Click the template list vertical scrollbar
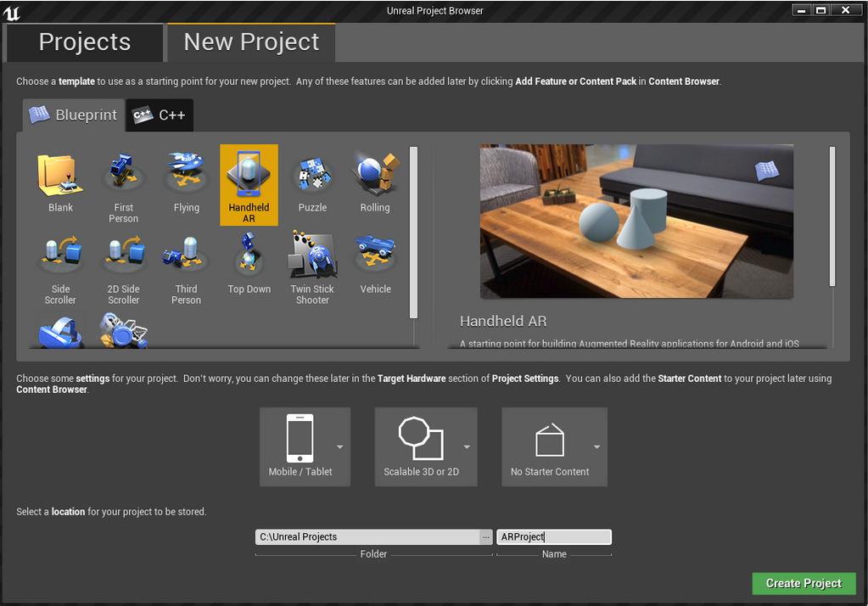Image resolution: width=868 pixels, height=606 pixels. 414,232
